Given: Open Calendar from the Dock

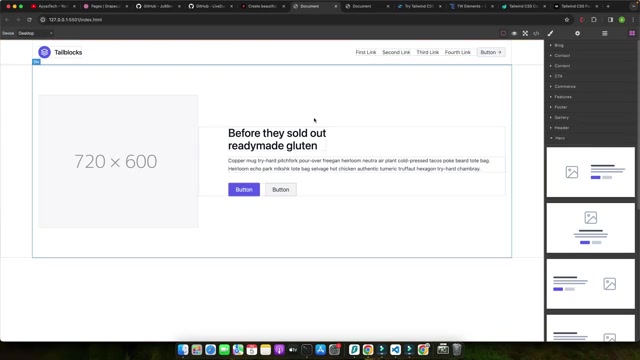Looking at the screenshot, I should [252, 350].
